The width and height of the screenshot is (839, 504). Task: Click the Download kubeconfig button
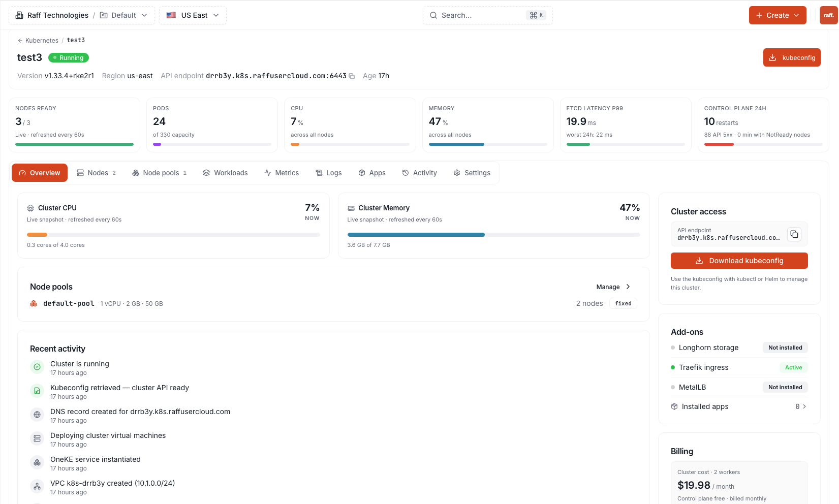[739, 261]
